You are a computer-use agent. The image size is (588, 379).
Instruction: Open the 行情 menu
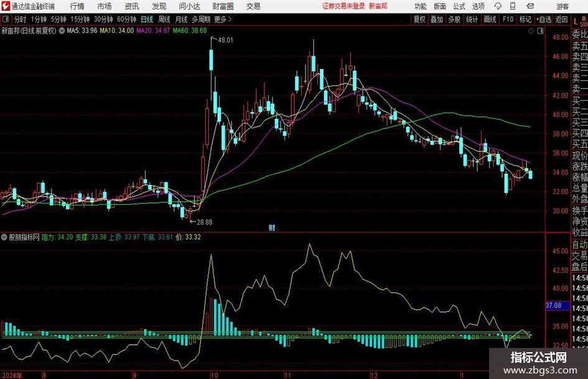(77, 6)
